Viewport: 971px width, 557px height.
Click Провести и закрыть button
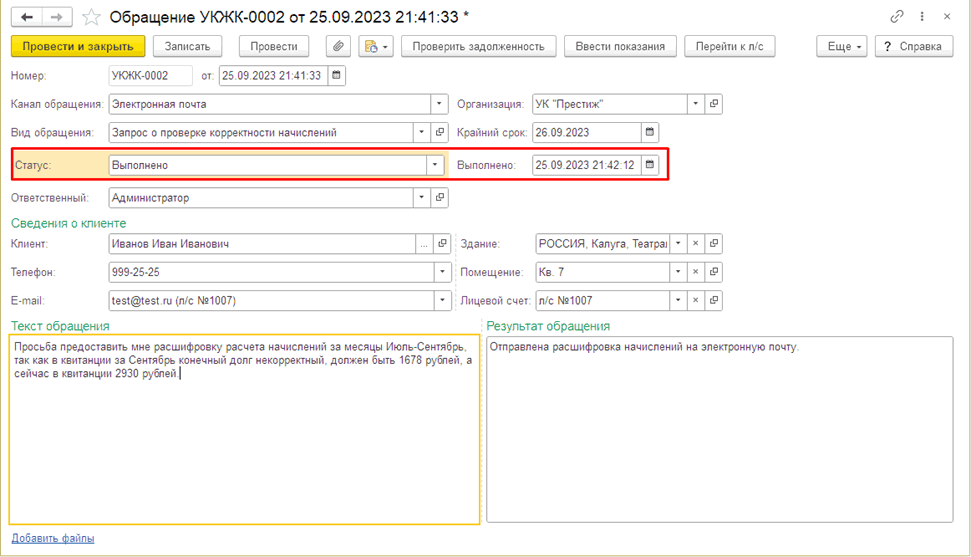(x=78, y=46)
